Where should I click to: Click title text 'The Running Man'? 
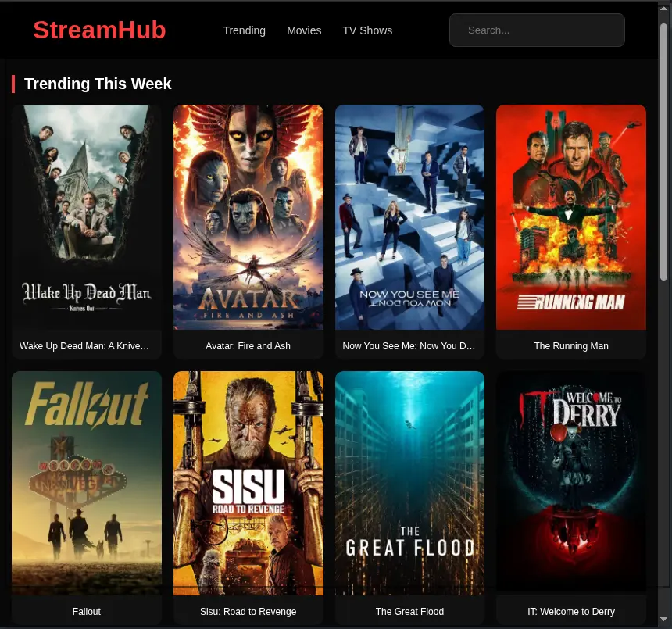(x=571, y=346)
